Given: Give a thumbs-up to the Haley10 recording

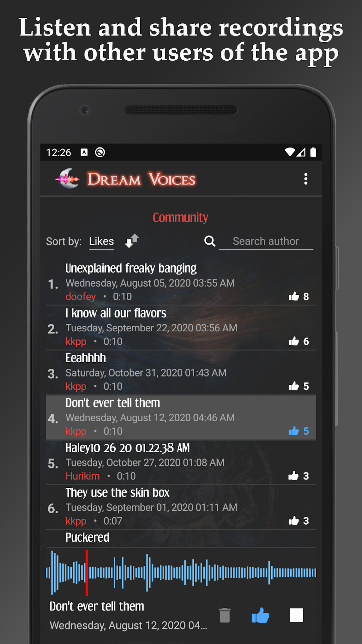Looking at the screenshot, I should point(294,476).
